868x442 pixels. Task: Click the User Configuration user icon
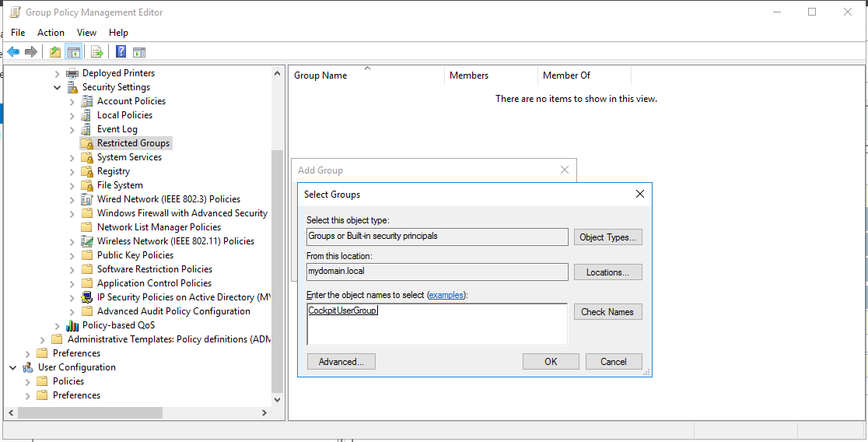28,367
